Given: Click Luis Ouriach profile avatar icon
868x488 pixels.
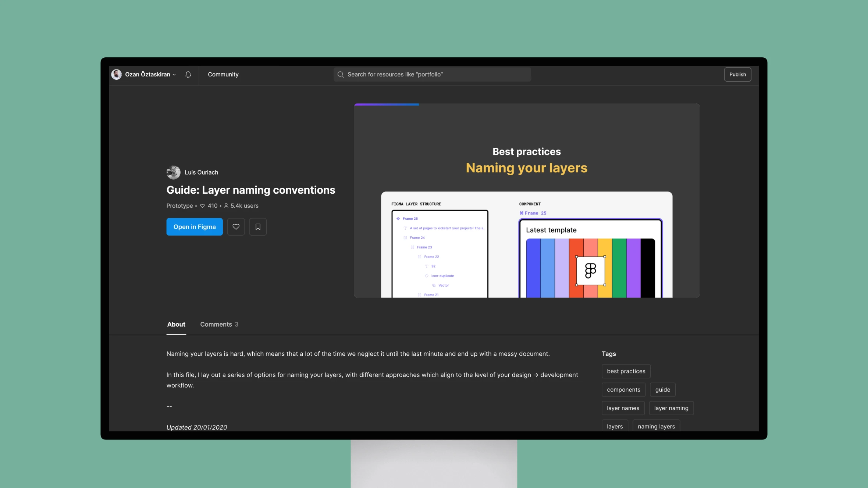Looking at the screenshot, I should coord(174,173).
